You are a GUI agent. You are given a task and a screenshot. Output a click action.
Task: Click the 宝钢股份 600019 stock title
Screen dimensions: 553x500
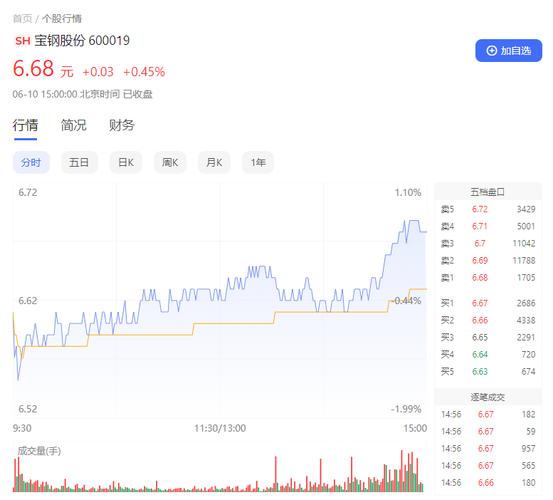(x=82, y=41)
